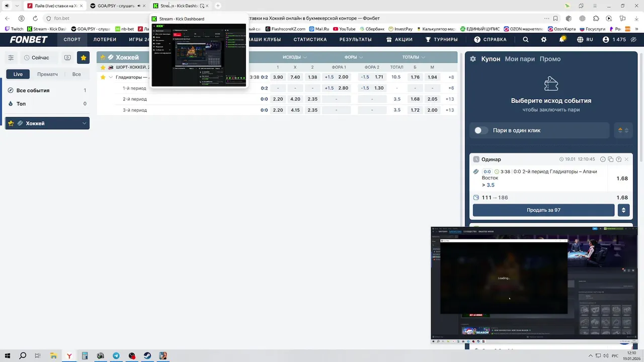Image resolution: width=644 pixels, height=362 pixels.
Task: Open the СПРАВКА help section
Action: [490, 40]
